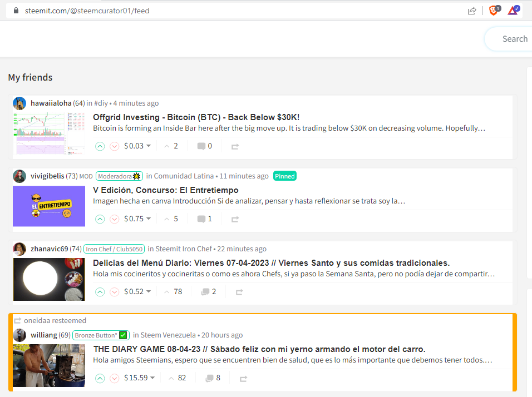Resteem the Delicias del Menú Diario post
The image size is (532, 397).
(x=239, y=292)
